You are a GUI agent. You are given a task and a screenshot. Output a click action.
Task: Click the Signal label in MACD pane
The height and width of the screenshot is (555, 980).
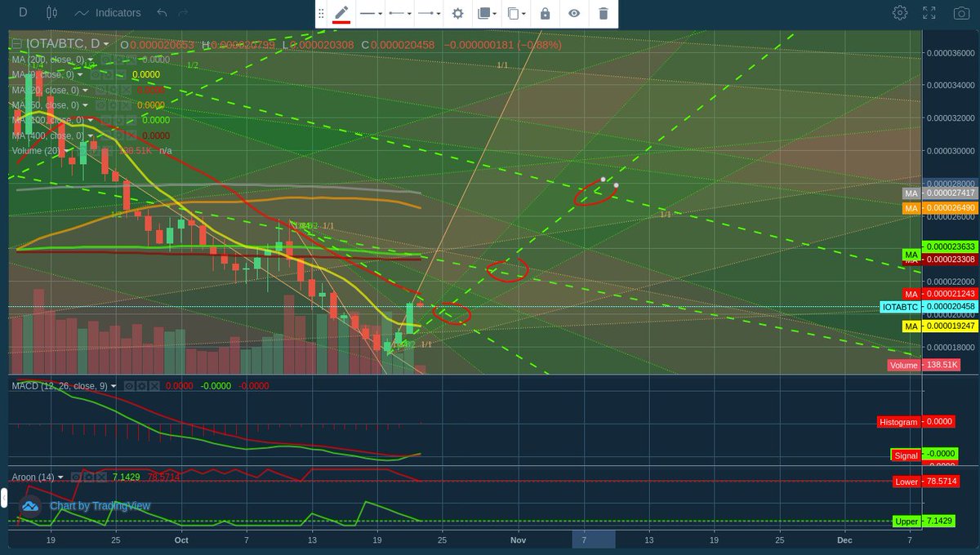pyautogui.click(x=906, y=455)
